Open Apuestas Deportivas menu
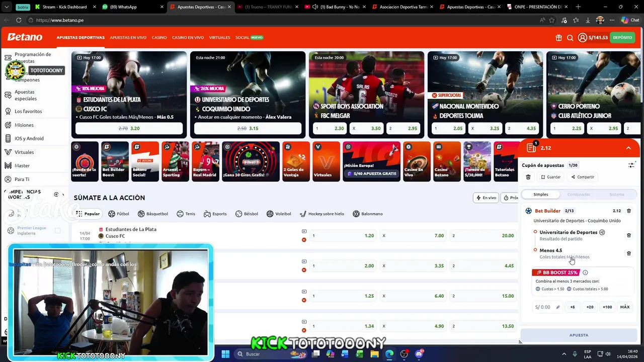 [x=80, y=38]
